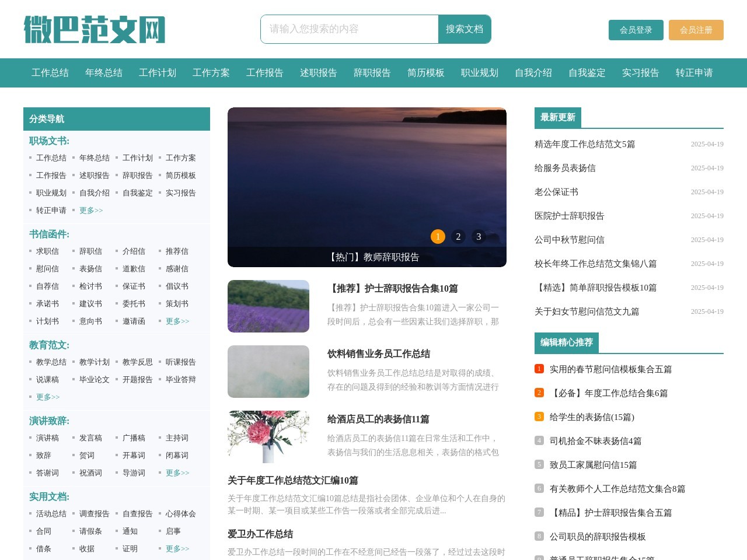Select carousel dot 3 on the banner
Viewport: 747px width, 560px height.
click(479, 236)
